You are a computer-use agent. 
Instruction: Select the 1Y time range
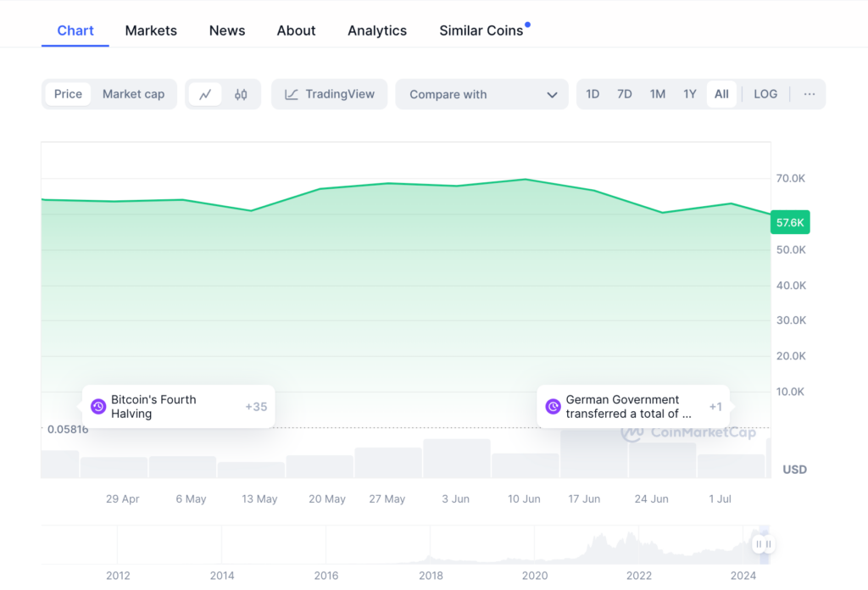click(690, 94)
